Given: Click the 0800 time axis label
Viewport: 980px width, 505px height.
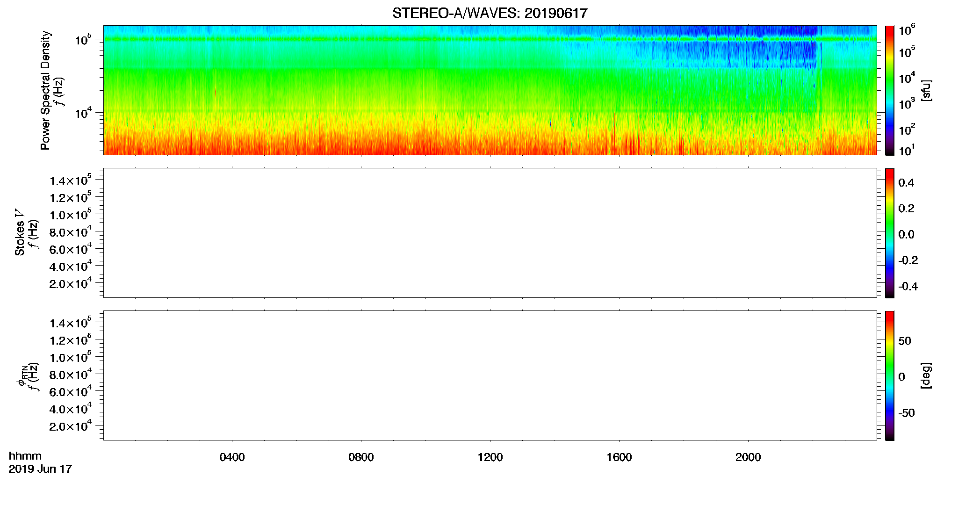Looking at the screenshot, I should [361, 457].
